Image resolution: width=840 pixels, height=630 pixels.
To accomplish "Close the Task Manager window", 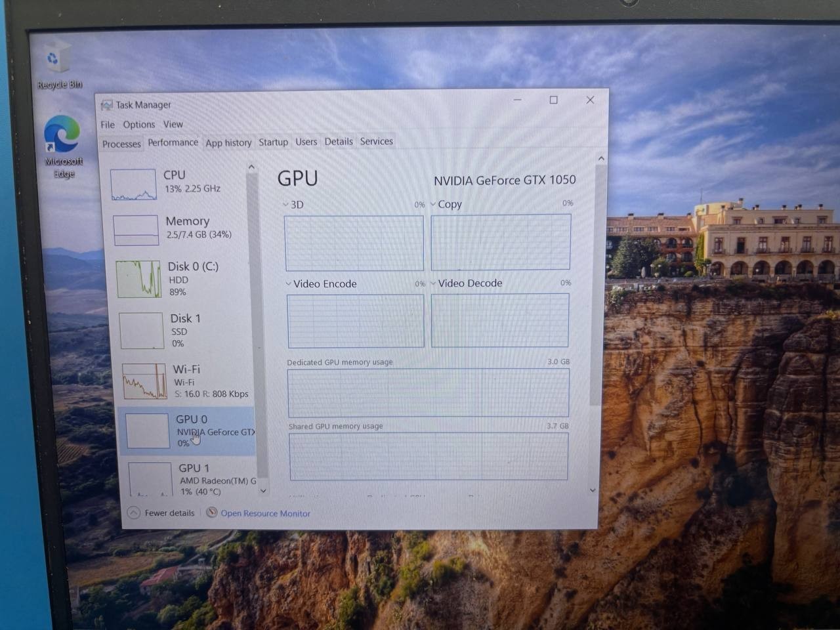I will coord(590,100).
